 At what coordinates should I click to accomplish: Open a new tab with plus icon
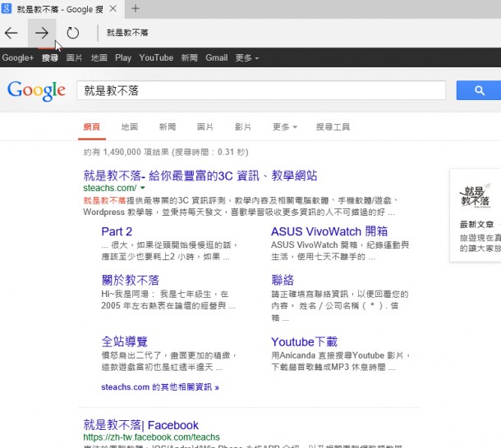(x=136, y=8)
